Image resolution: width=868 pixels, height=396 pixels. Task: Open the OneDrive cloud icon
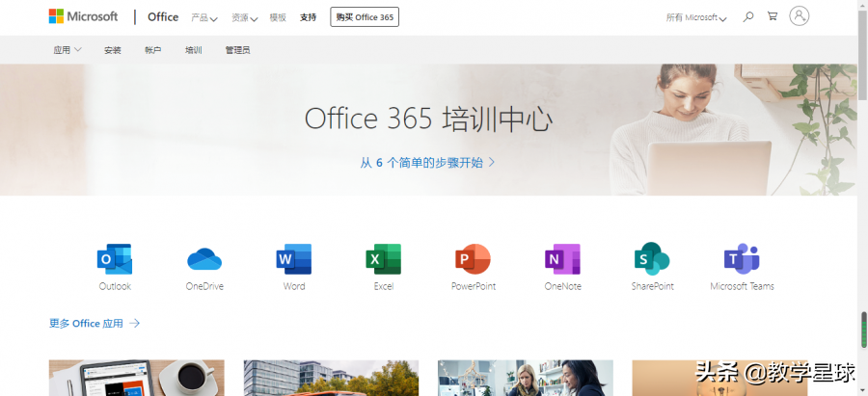[x=204, y=259]
